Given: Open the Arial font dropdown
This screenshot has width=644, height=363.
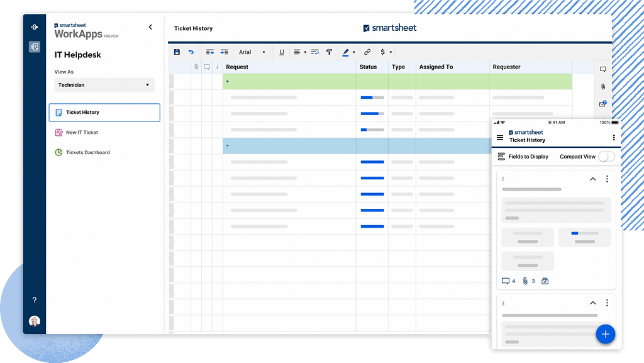Looking at the screenshot, I should point(252,52).
